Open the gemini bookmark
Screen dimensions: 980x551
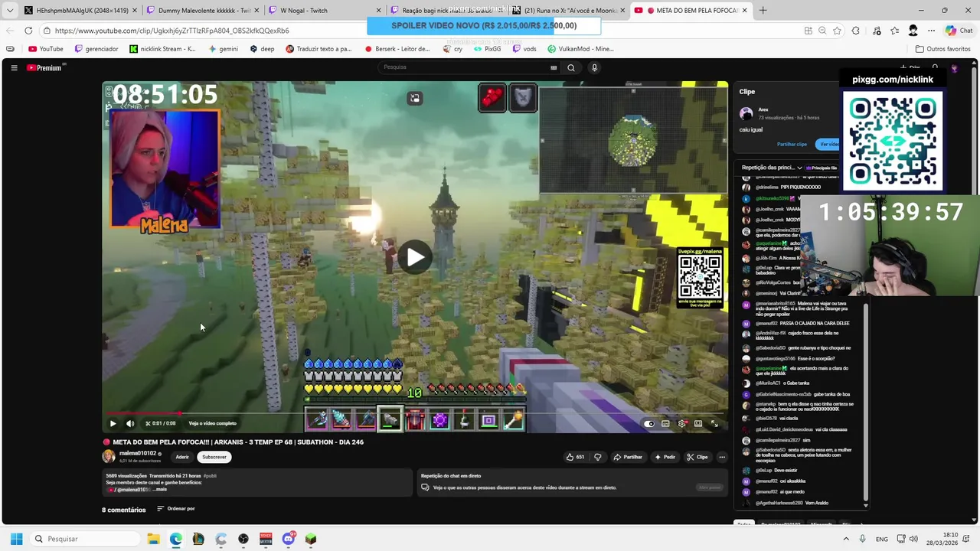[223, 49]
